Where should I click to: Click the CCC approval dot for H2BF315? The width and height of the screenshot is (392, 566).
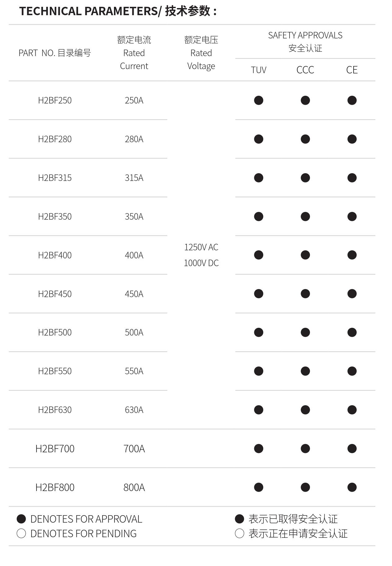click(x=305, y=178)
